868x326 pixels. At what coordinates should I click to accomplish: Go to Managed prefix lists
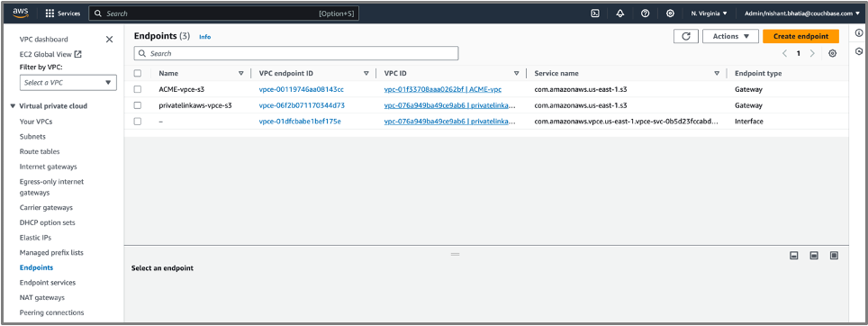[51, 252]
